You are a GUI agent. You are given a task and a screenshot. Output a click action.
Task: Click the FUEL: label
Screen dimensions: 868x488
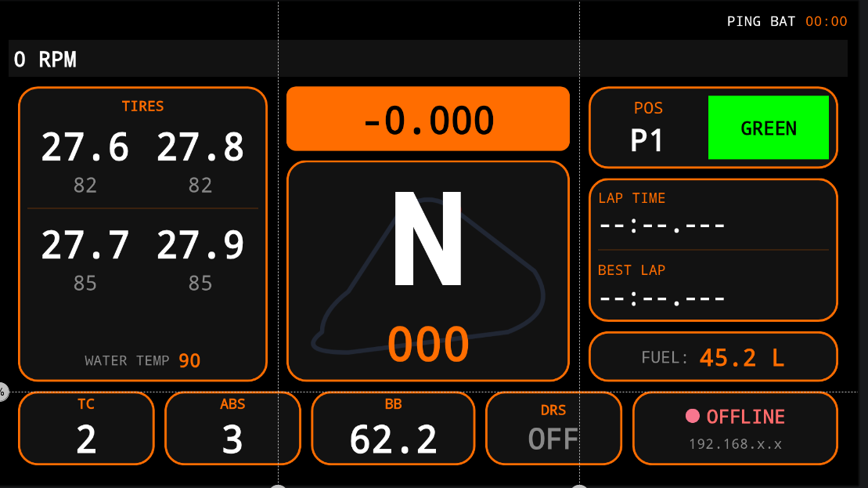(x=665, y=357)
